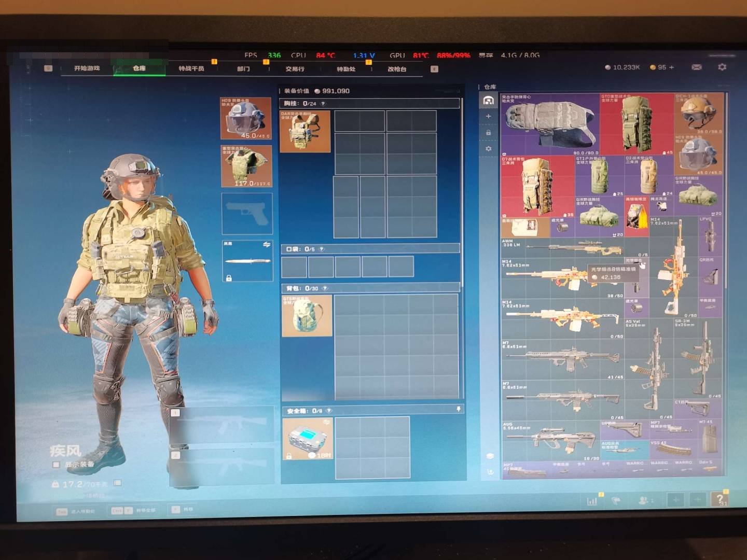
Task: Show safe box (安全箱) help icon
Action: [x=329, y=411]
